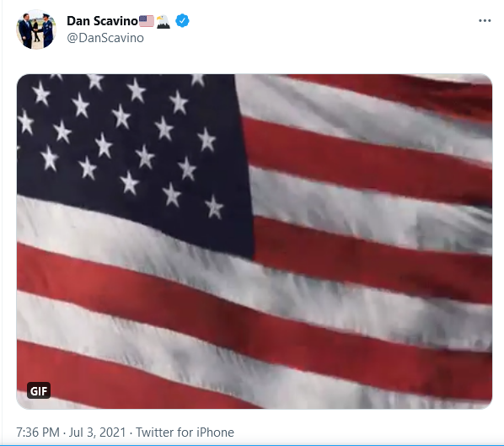Viewport: 504px width, 446px height.
Task: Click the 7:36 PM tweet timestamp
Action: 38,433
